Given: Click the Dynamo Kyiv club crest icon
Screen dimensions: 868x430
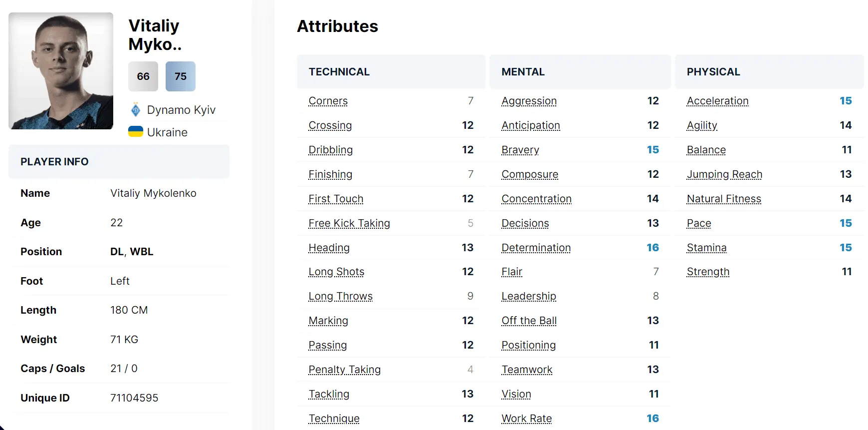Looking at the screenshot, I should click(x=135, y=109).
